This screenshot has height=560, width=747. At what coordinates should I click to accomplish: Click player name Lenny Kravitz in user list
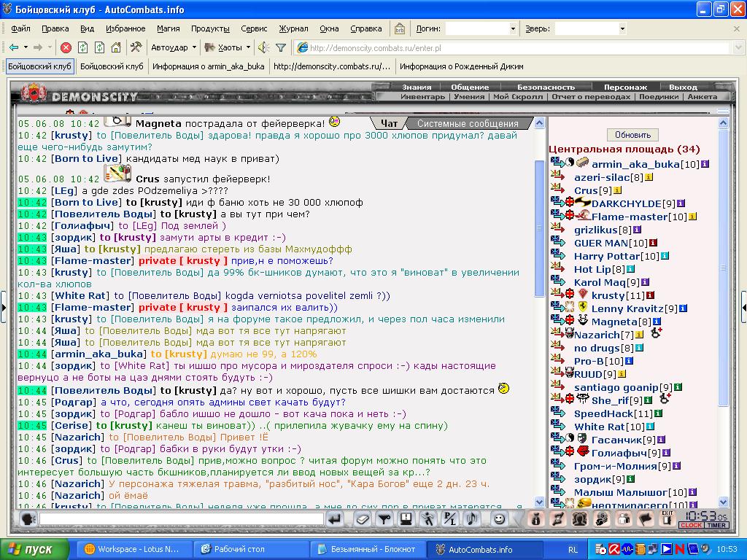tap(627, 308)
